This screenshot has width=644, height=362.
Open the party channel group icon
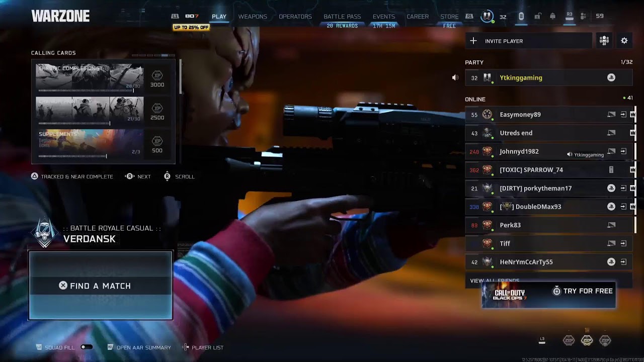(604, 41)
